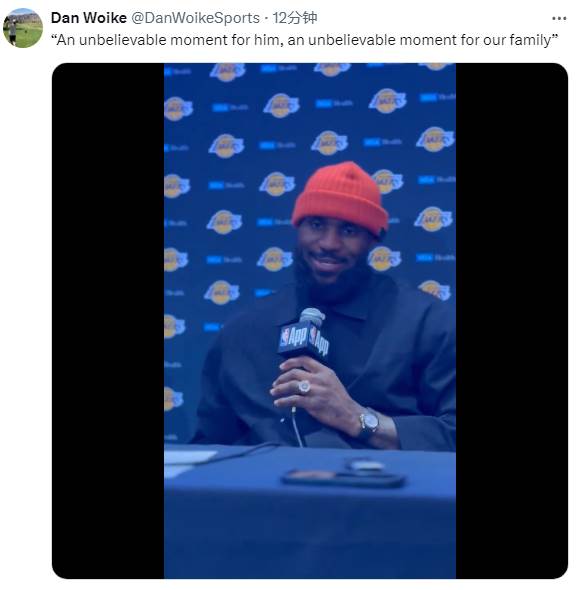579x590 pixels.
Task: Click the left black letterbox of the video
Action: (x=108, y=321)
